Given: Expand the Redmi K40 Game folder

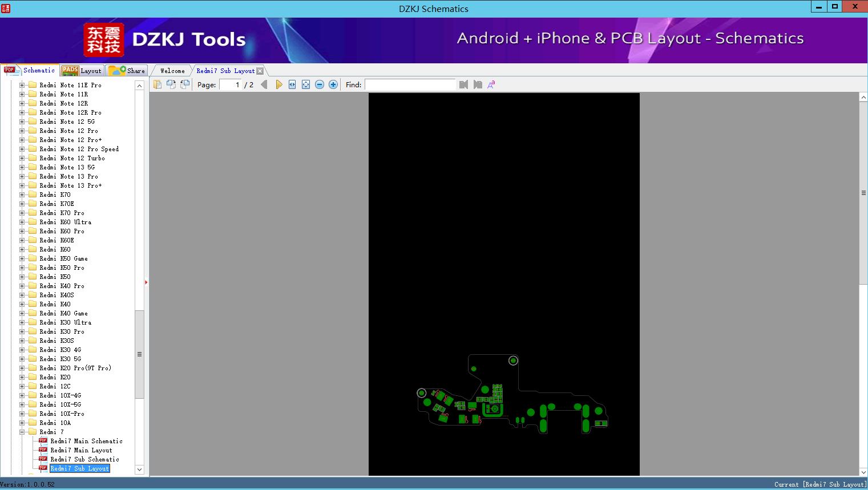Looking at the screenshot, I should click(x=22, y=313).
